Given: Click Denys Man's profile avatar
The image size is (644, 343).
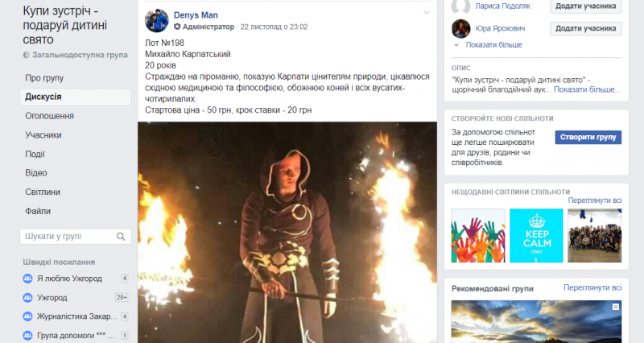Looking at the screenshot, I should pos(157,21).
